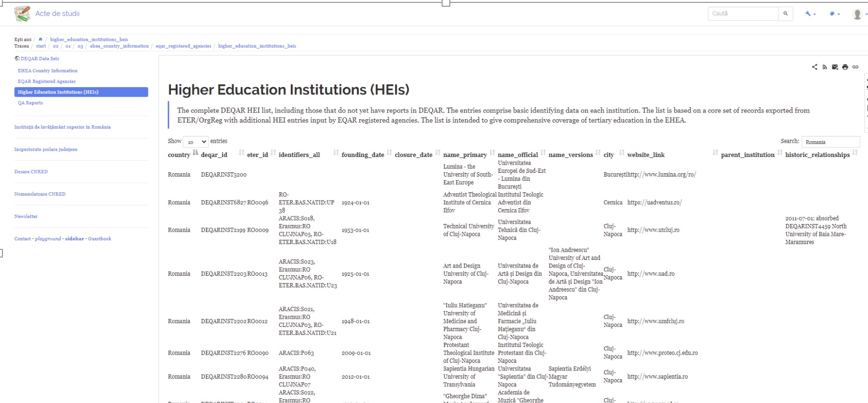Click the playground link in sidebar
The height and width of the screenshot is (403, 868).
[48, 238]
